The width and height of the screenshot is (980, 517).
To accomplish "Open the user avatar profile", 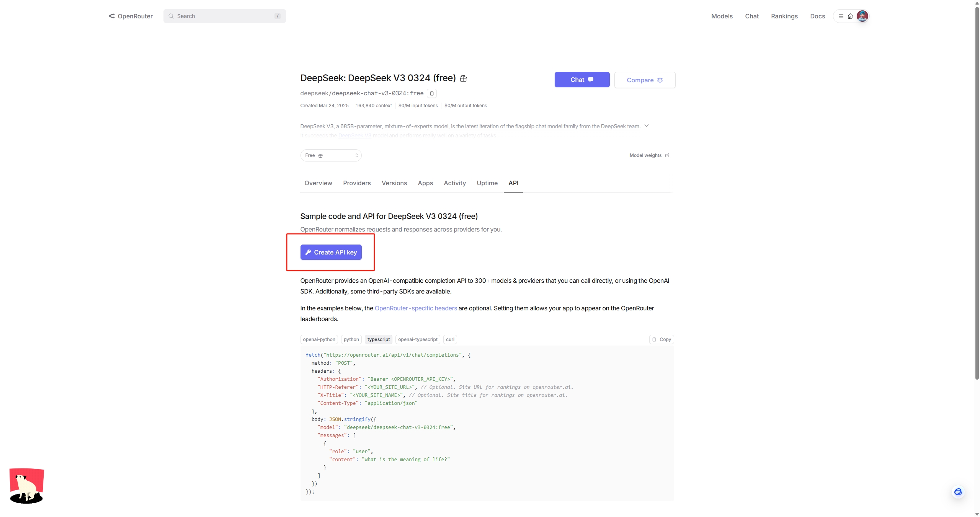I will click(862, 16).
